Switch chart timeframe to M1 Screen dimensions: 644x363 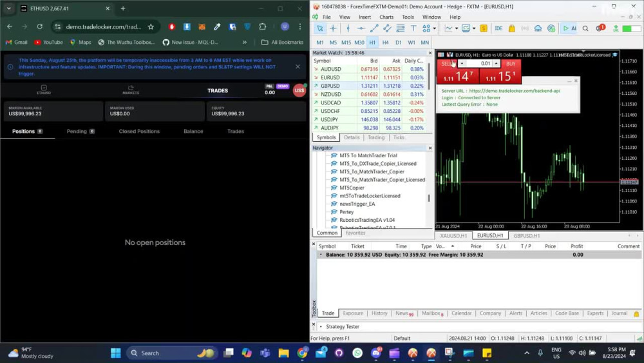320,43
